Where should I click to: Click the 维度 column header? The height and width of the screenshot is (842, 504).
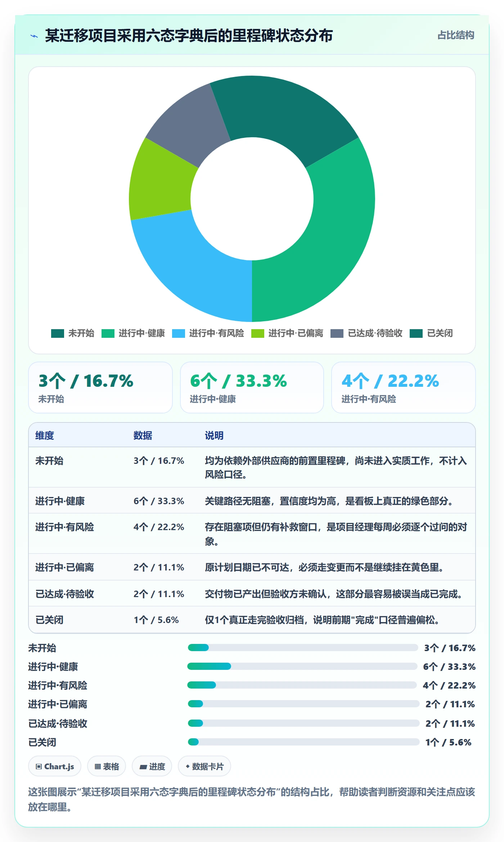click(x=45, y=435)
